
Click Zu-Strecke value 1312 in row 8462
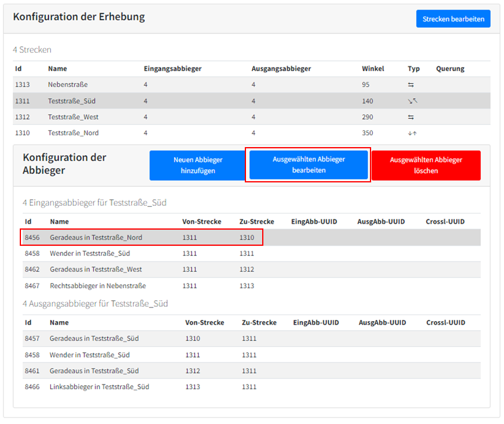tap(247, 270)
